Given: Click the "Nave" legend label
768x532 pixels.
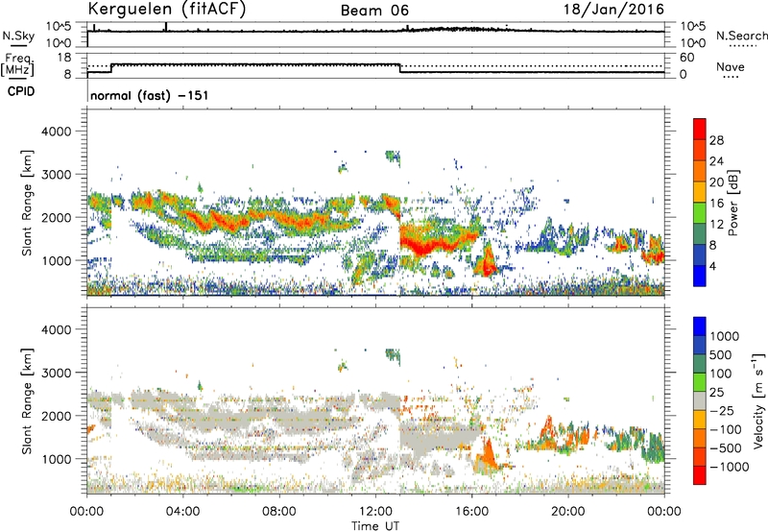Looking at the screenshot, I should (731, 66).
